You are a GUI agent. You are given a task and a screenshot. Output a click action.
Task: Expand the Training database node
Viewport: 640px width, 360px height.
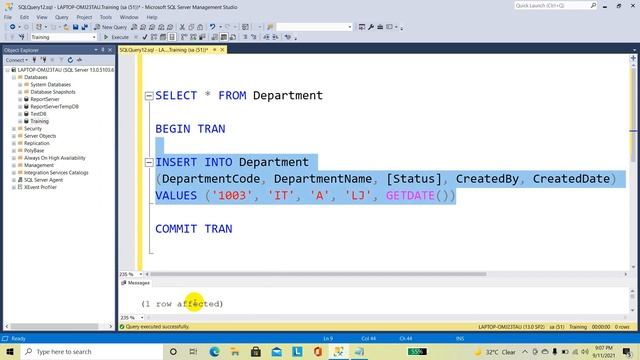tap(20, 121)
